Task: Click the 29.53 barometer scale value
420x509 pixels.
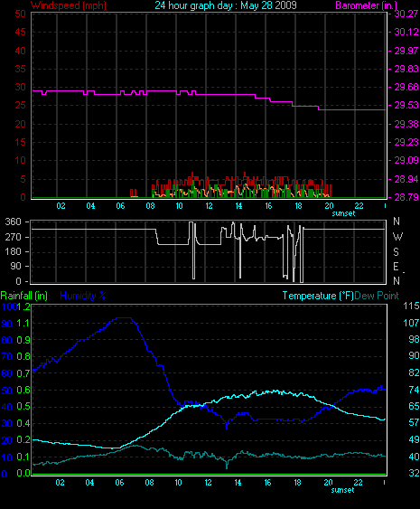Action: [x=406, y=106]
